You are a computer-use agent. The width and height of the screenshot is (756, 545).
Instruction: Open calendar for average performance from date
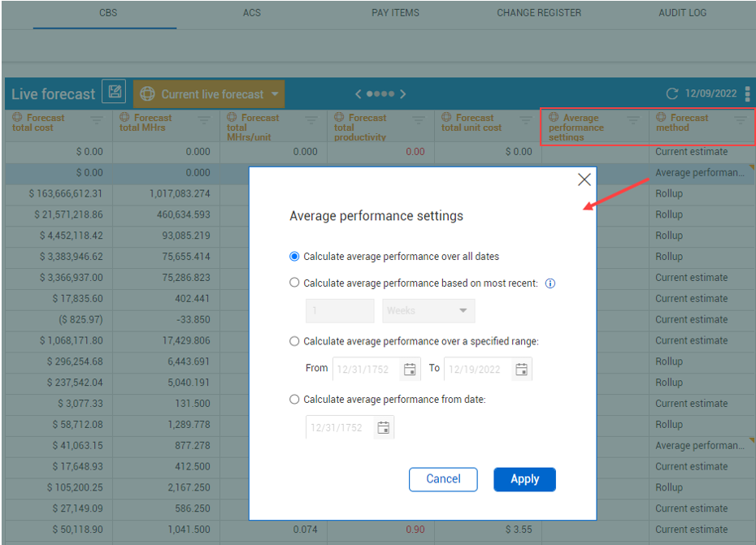tap(384, 428)
